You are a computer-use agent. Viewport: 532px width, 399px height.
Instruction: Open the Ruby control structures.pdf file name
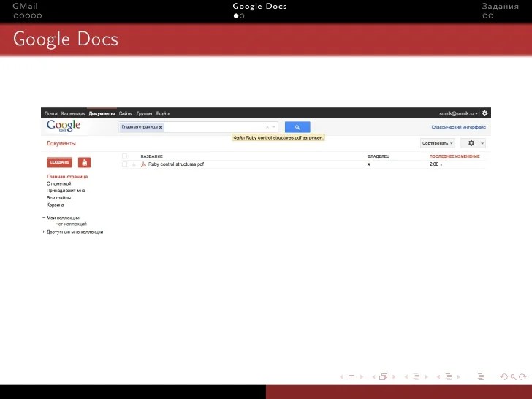point(176,164)
